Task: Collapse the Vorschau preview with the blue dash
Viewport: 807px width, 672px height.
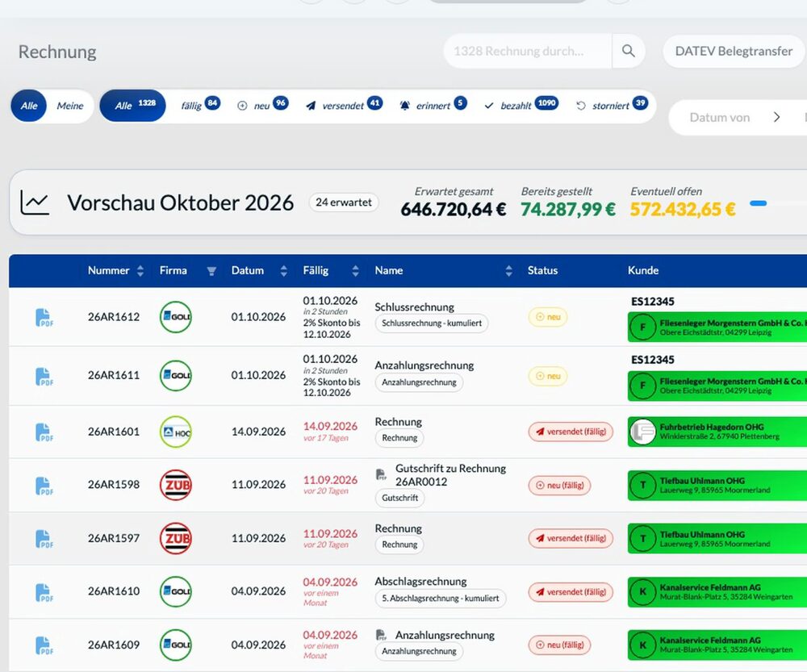Action: [x=758, y=203]
